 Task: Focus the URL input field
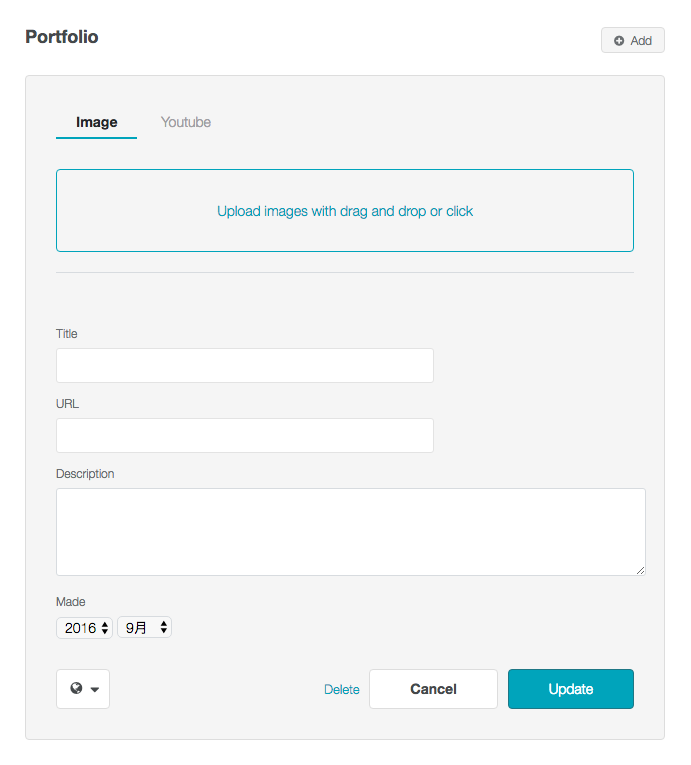click(x=245, y=435)
